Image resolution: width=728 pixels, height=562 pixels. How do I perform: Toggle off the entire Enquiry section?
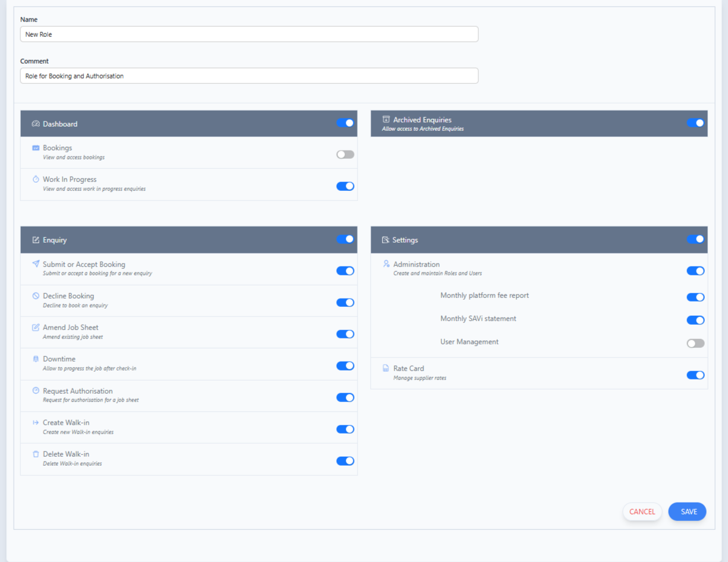click(345, 239)
